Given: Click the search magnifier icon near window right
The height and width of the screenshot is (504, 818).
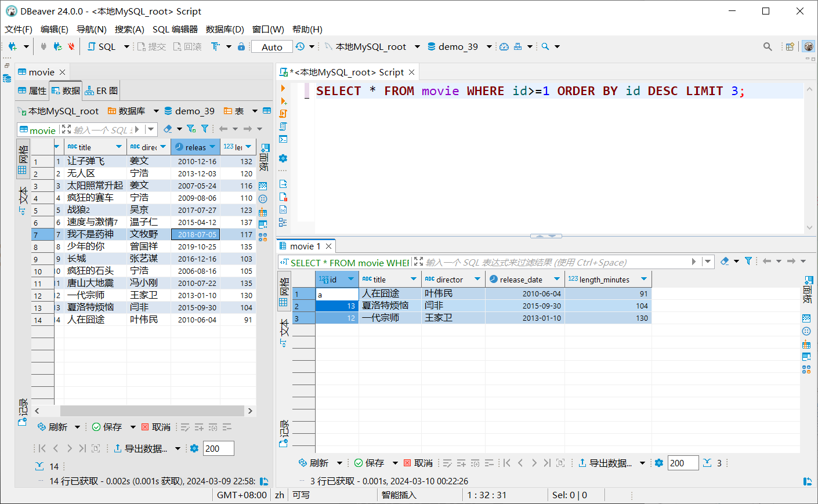Looking at the screenshot, I should pyautogui.click(x=768, y=46).
